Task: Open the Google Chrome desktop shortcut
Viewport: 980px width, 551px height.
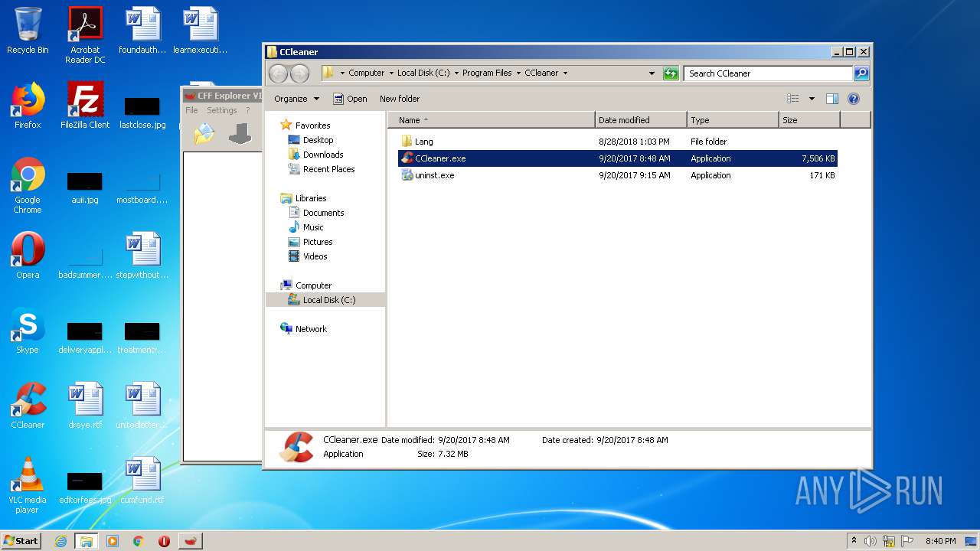Action: [28, 185]
